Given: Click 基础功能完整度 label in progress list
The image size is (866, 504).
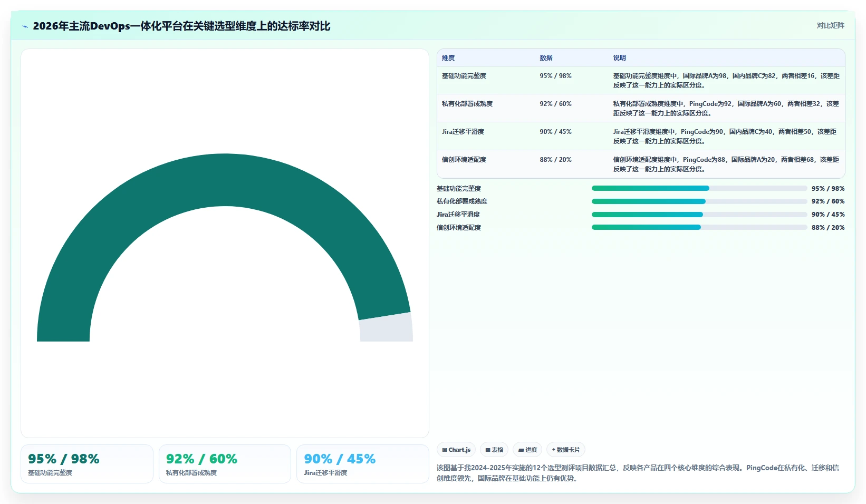Looking at the screenshot, I should tap(459, 189).
